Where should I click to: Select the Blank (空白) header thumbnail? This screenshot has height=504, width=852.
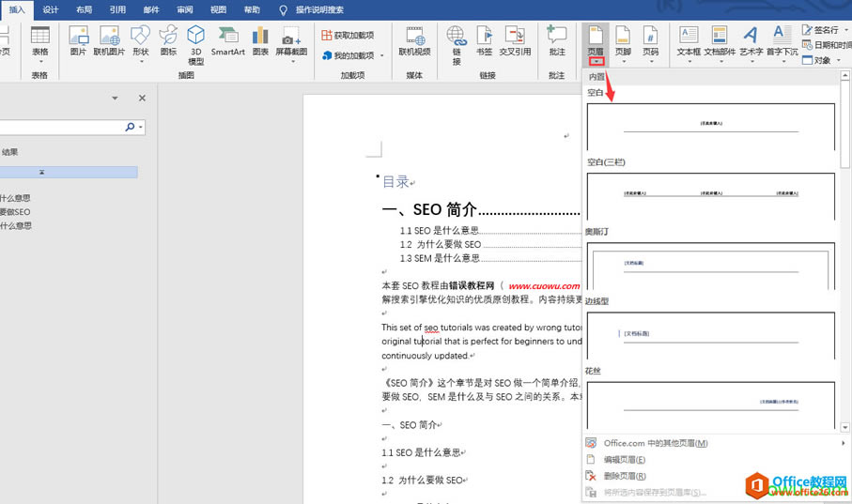(x=711, y=127)
